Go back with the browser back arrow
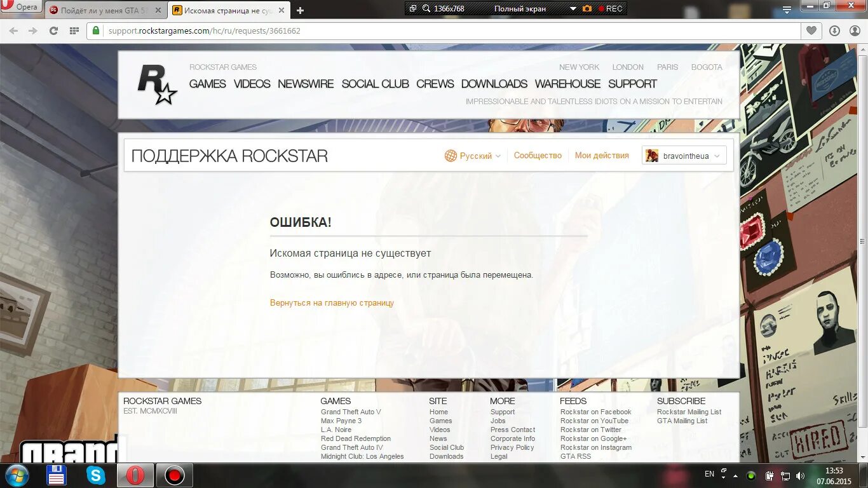Viewport: 868px width, 488px height. pyautogui.click(x=13, y=30)
